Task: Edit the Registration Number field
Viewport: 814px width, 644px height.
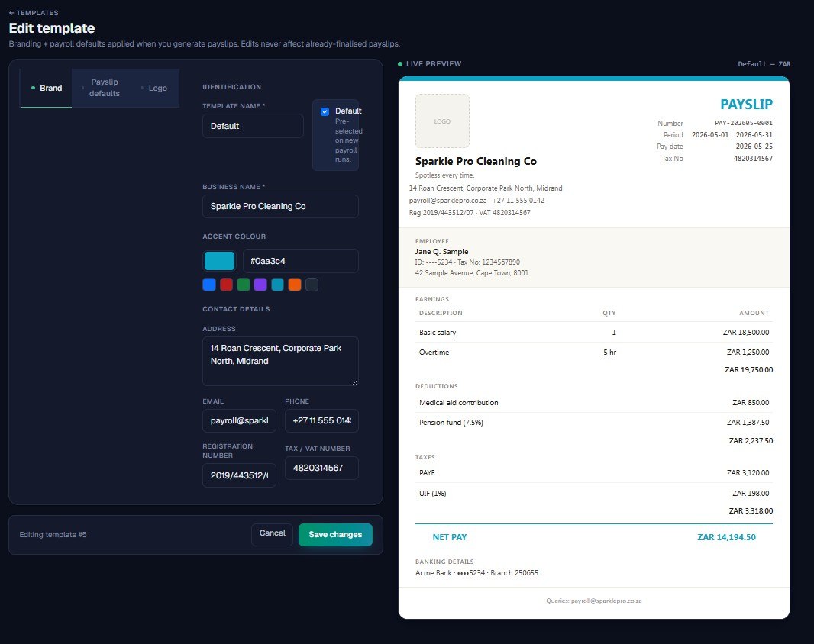Action: click(239, 475)
